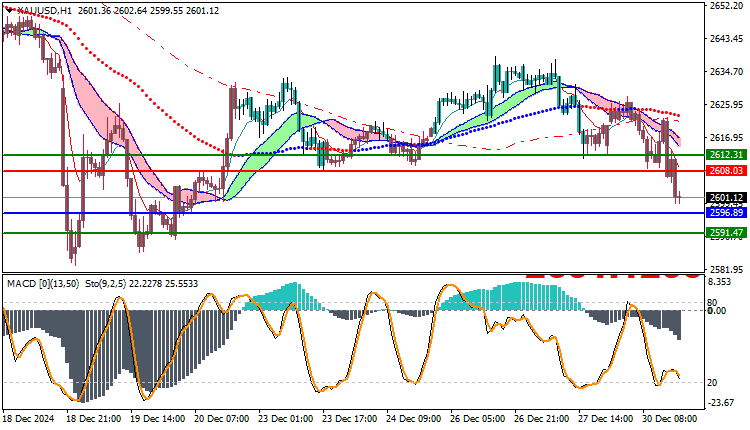Click the 18 Dec 21:00 time label
The width and height of the screenshot is (750, 430).
[x=94, y=419]
